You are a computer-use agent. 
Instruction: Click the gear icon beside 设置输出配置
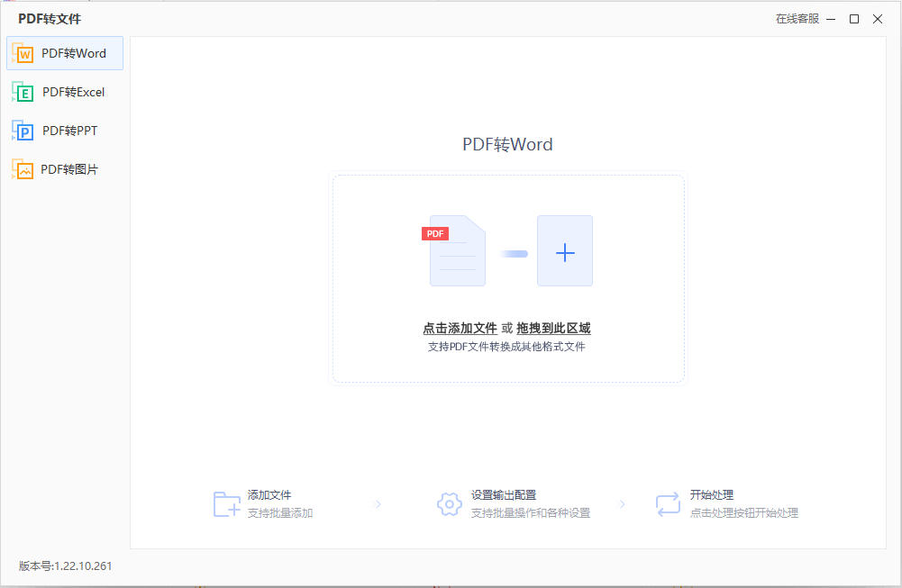pyautogui.click(x=450, y=504)
